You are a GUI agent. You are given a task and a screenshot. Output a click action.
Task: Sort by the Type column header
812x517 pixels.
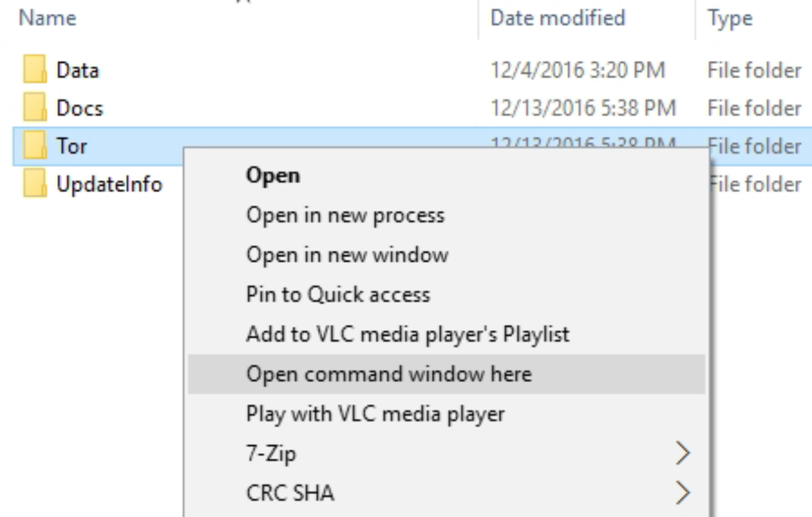tap(730, 19)
